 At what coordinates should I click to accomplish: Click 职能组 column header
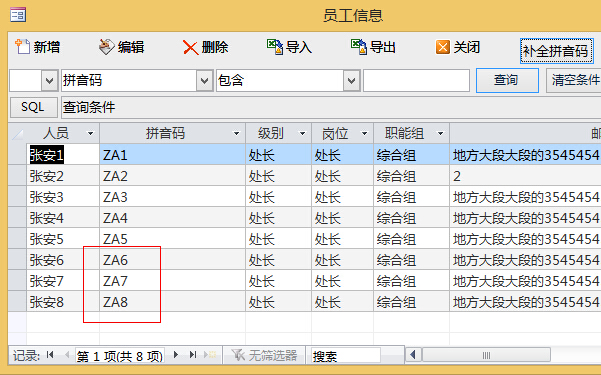(412, 133)
